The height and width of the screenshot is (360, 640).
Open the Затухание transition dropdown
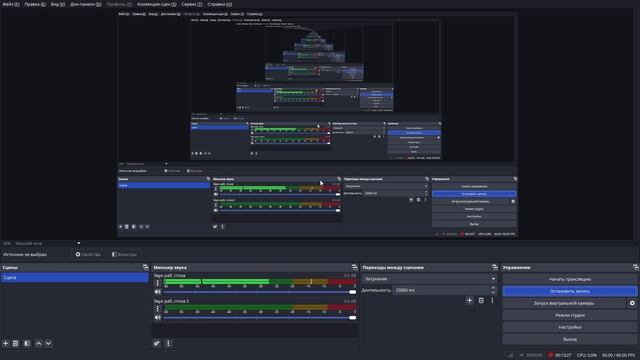429,279
